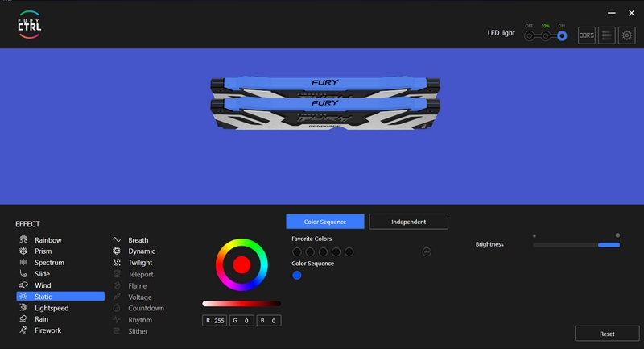
Task: Minimize the FURY CTRL window
Action: click(x=612, y=13)
